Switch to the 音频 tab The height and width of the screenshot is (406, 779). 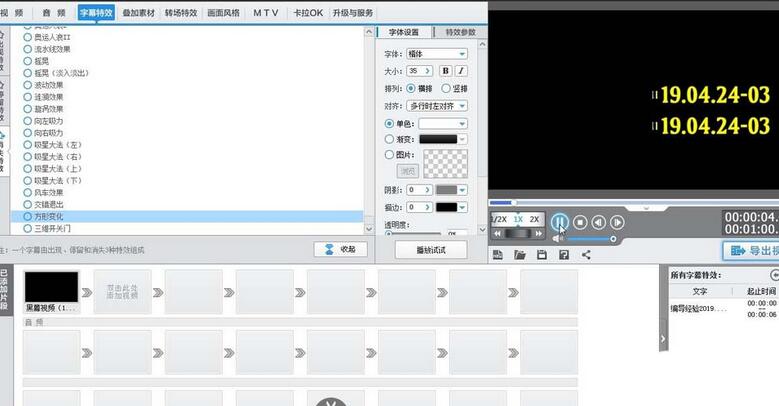(x=54, y=13)
